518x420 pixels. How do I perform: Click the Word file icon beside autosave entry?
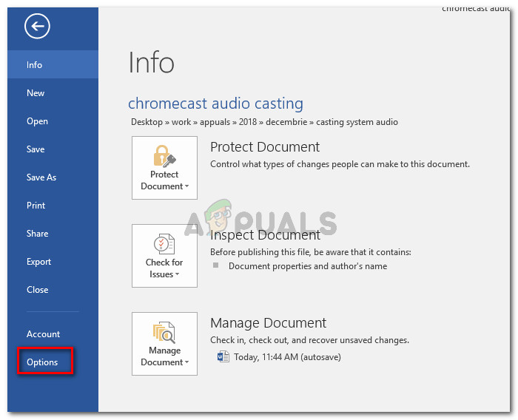tap(223, 357)
